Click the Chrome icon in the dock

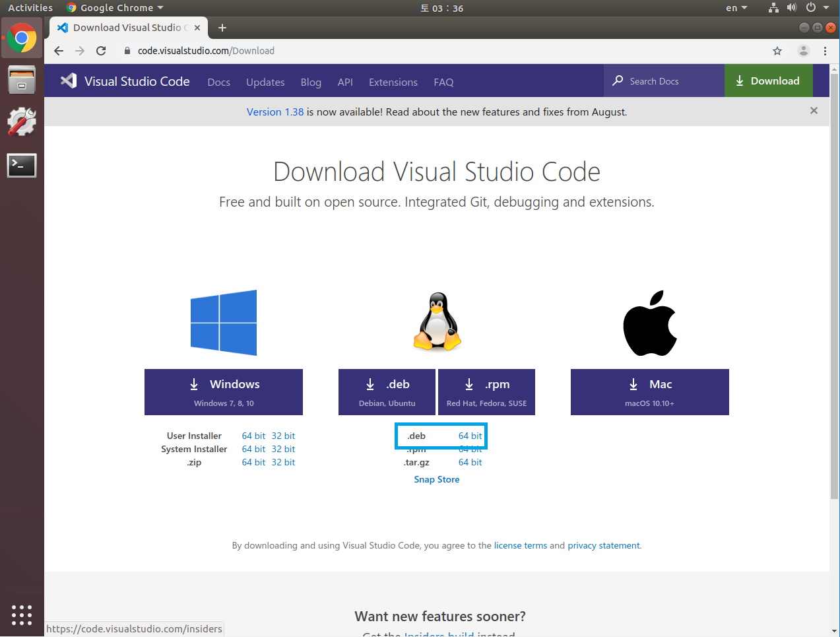22,38
